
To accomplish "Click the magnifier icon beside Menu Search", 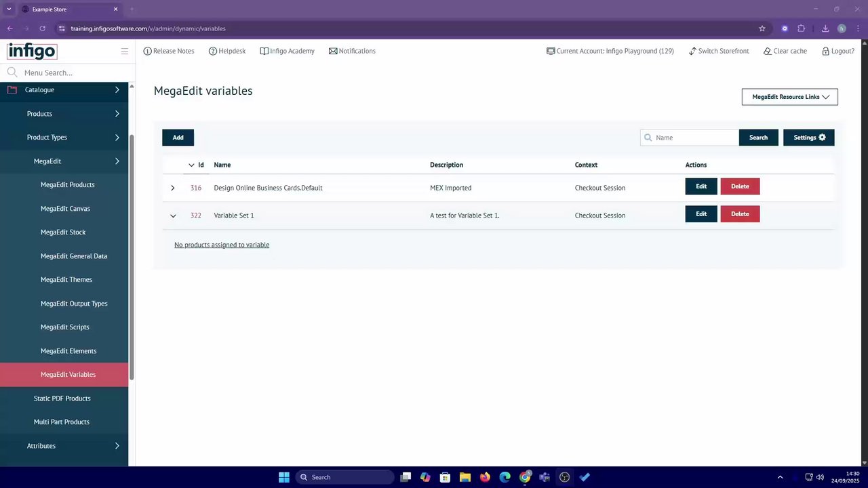I will point(12,73).
